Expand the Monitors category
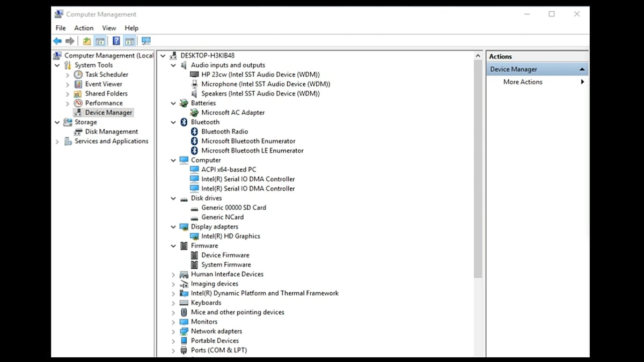Viewport: 644px width, 362px height. (x=173, y=322)
